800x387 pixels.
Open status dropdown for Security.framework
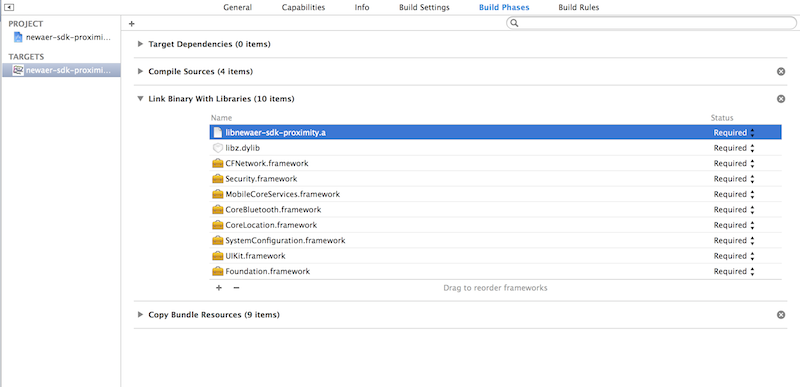(x=734, y=179)
